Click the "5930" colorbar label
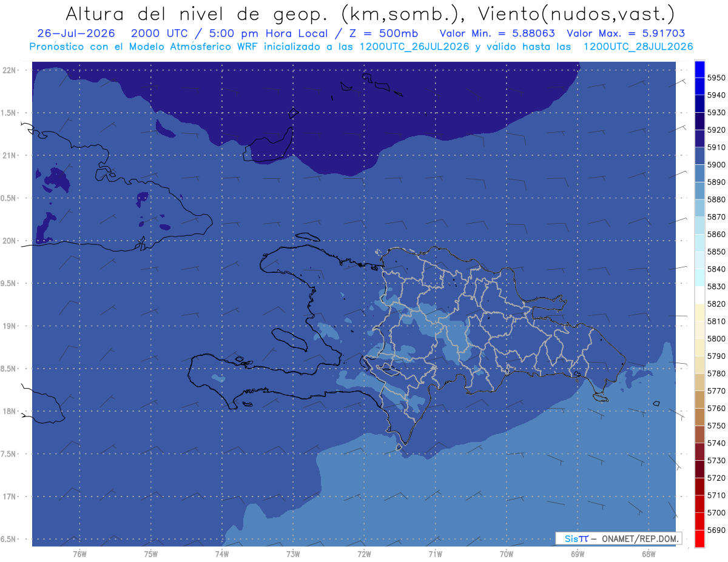 [x=716, y=112]
